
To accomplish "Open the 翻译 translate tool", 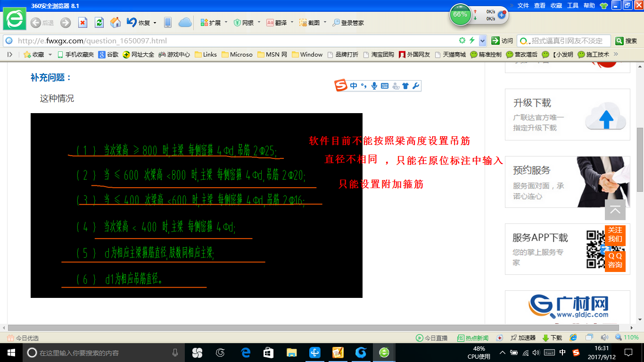I will 277,23.
